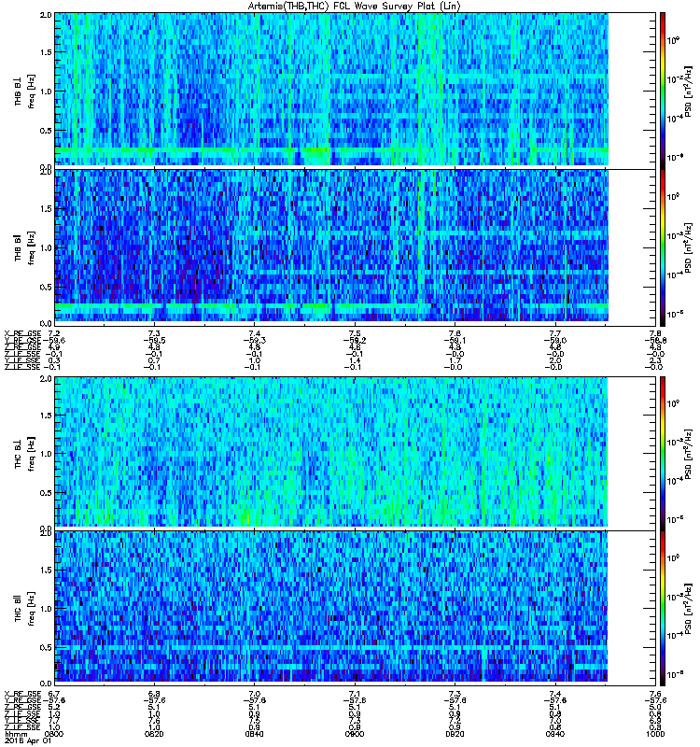Click the 0.5 tick on THB B-parallel axis
Viewport: 700px width, 747px height.
click(46, 288)
